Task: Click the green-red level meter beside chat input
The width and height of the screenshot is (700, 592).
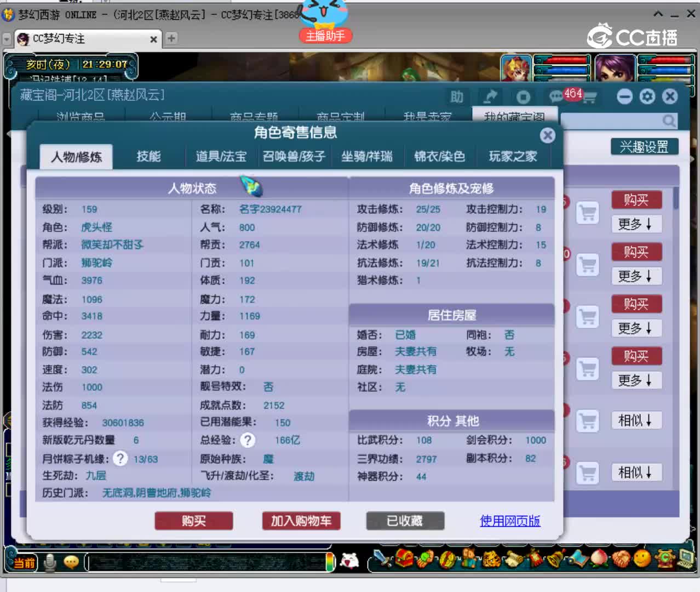Action: (x=330, y=562)
